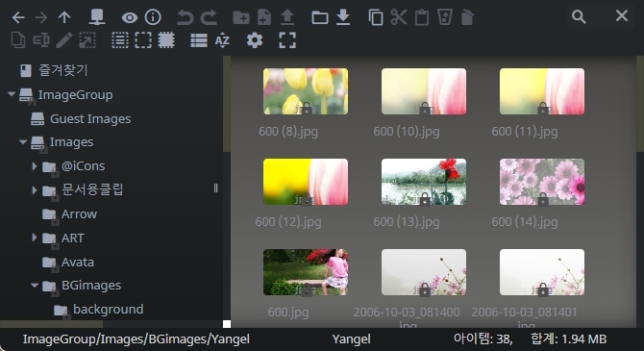This screenshot has width=644, height=351.
Task: Select thumbnail 600 (12).jpg
Action: pos(306,182)
